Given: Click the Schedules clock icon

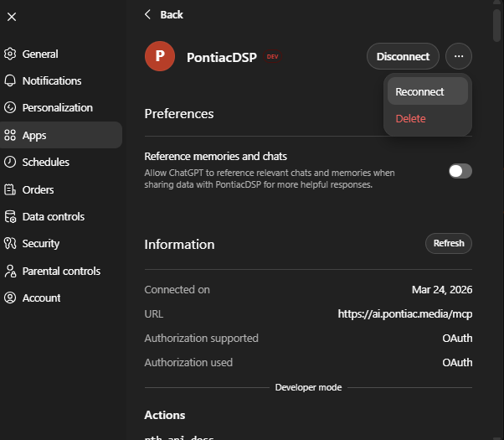Looking at the screenshot, I should [x=10, y=162].
